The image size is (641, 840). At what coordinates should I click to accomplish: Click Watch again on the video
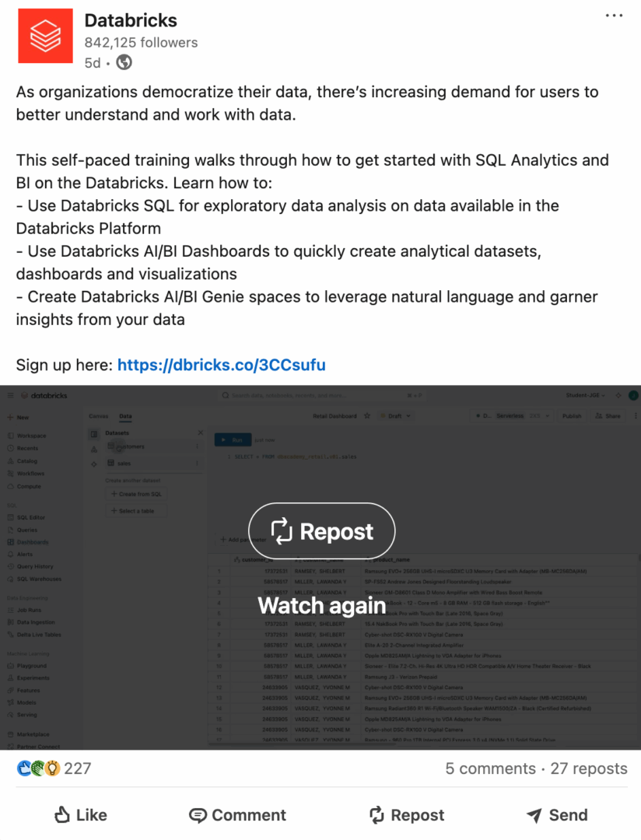(x=321, y=606)
